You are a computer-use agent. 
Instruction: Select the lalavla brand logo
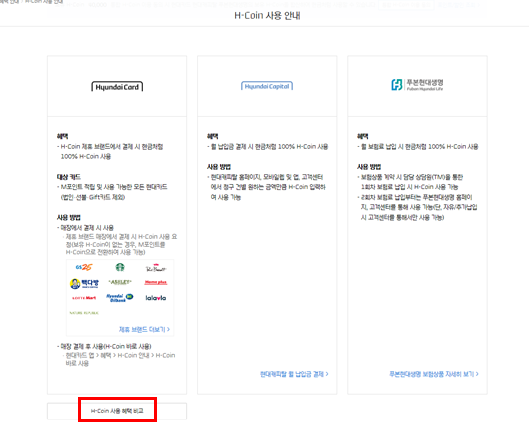156,298
